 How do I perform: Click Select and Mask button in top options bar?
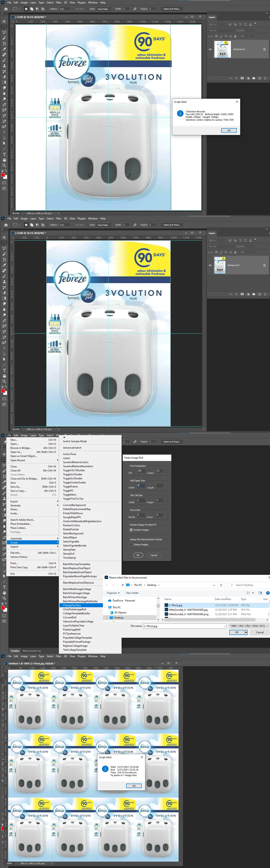(x=172, y=9)
